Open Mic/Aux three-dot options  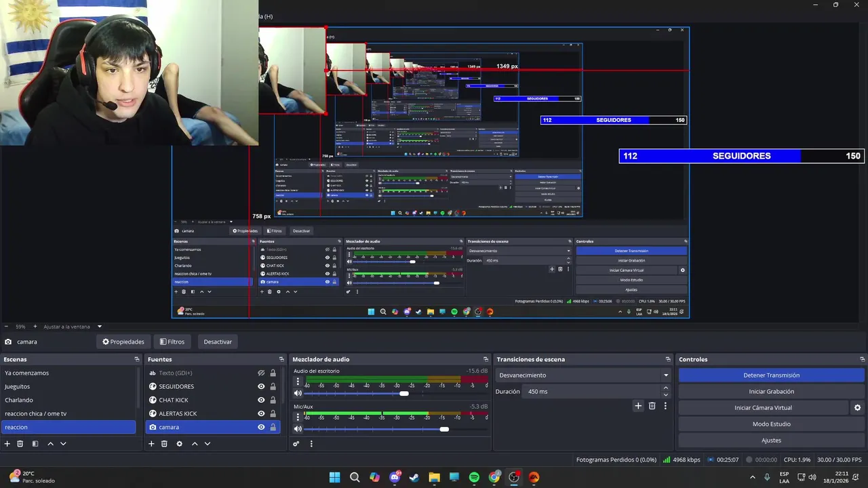point(297,418)
